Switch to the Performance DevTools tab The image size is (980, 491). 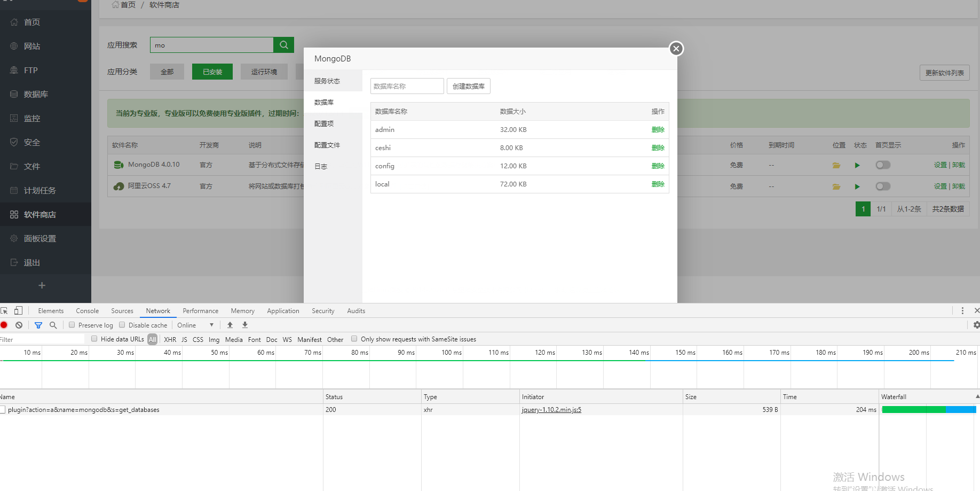pos(201,311)
